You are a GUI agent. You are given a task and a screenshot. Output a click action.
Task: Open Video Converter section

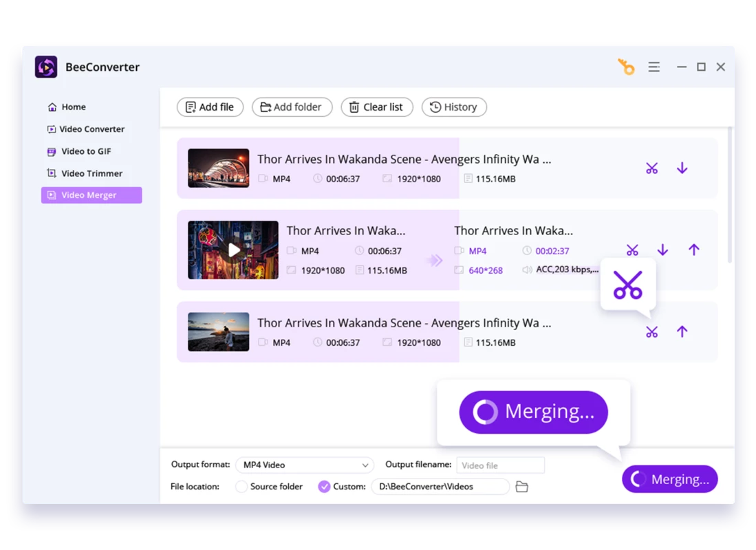(85, 129)
